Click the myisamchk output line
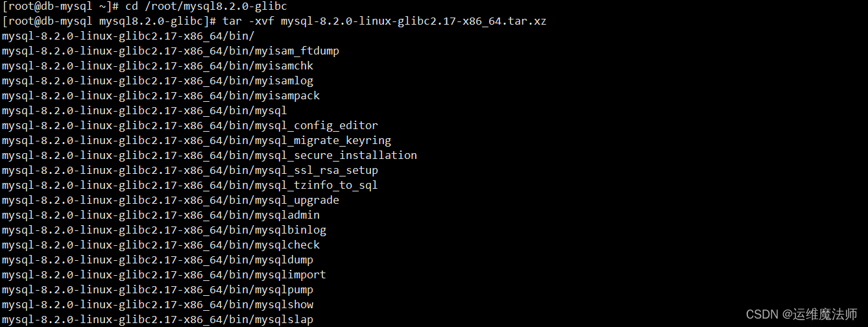 [x=158, y=66]
